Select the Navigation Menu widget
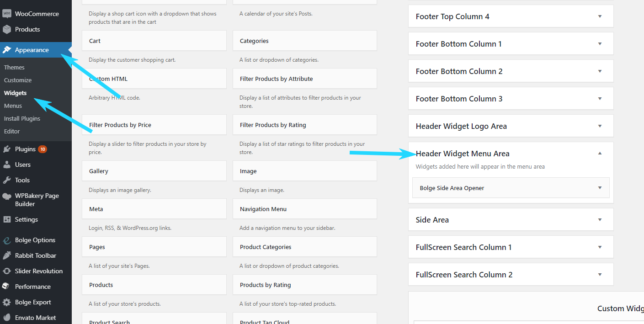This screenshot has height=324, width=644. [x=305, y=209]
